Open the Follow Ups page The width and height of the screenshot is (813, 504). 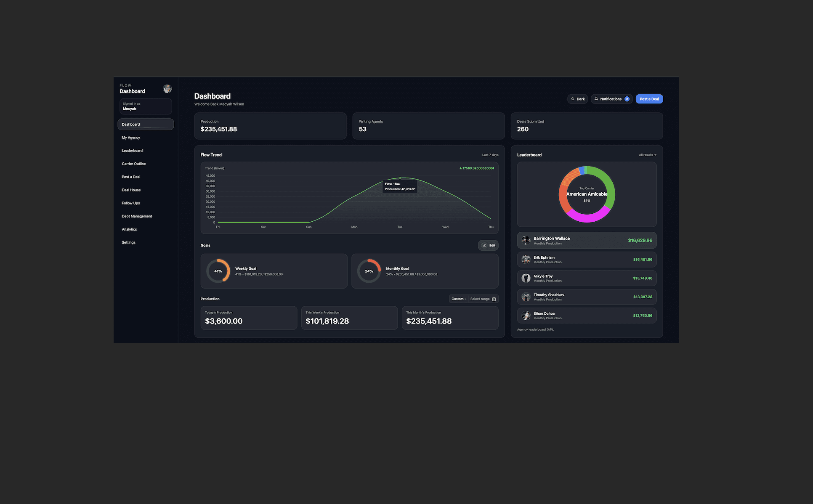(x=130, y=203)
